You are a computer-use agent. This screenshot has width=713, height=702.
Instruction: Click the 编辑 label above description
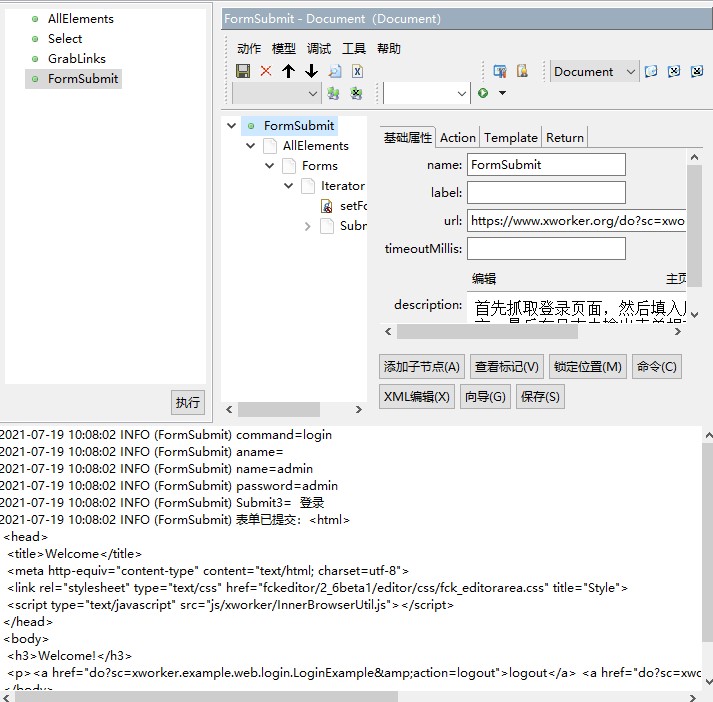point(484,278)
